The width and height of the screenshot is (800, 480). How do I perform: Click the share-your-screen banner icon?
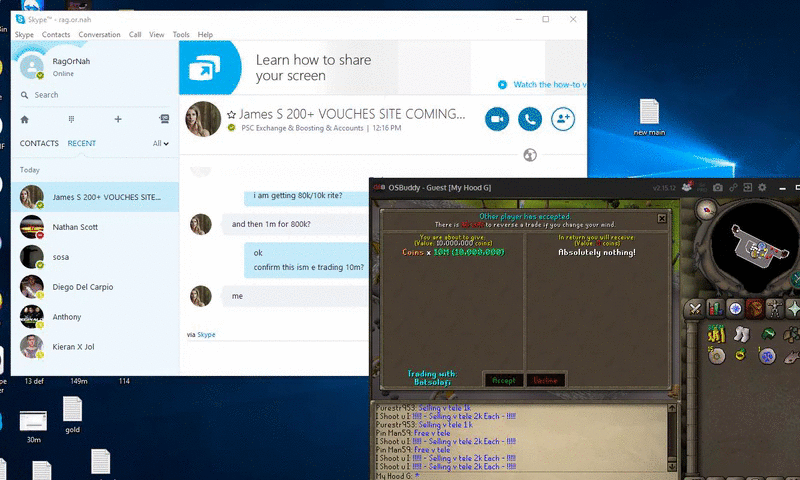[x=205, y=68]
